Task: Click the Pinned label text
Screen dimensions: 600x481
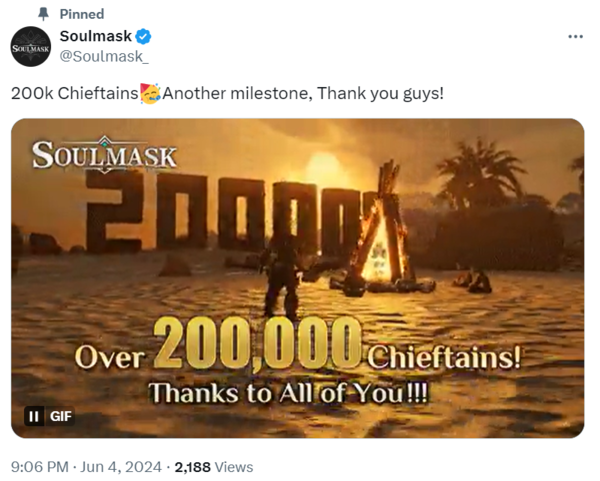Action: (80, 14)
